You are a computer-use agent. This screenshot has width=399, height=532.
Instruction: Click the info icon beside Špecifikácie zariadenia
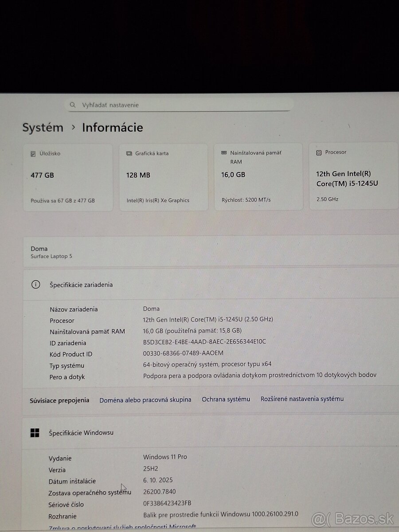36,285
